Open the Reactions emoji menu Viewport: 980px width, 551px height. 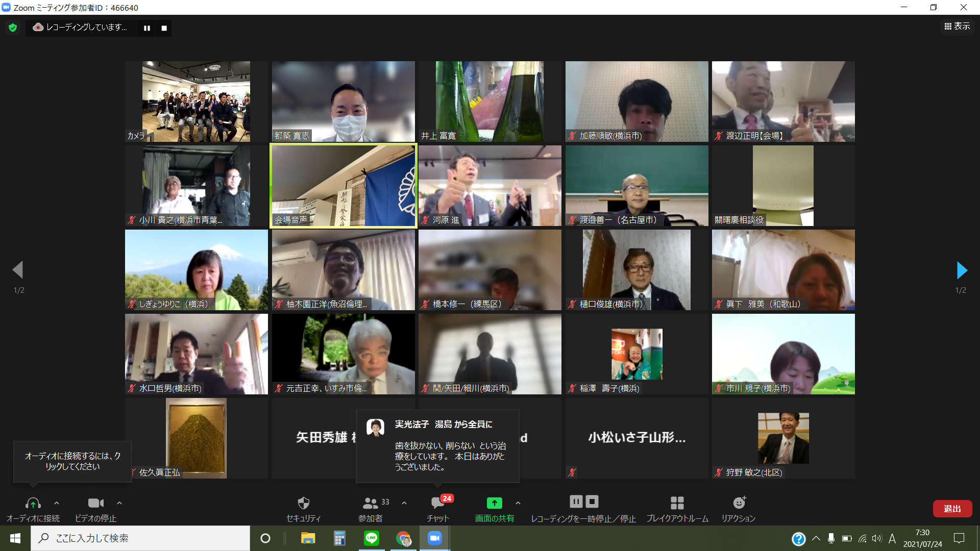[739, 504]
